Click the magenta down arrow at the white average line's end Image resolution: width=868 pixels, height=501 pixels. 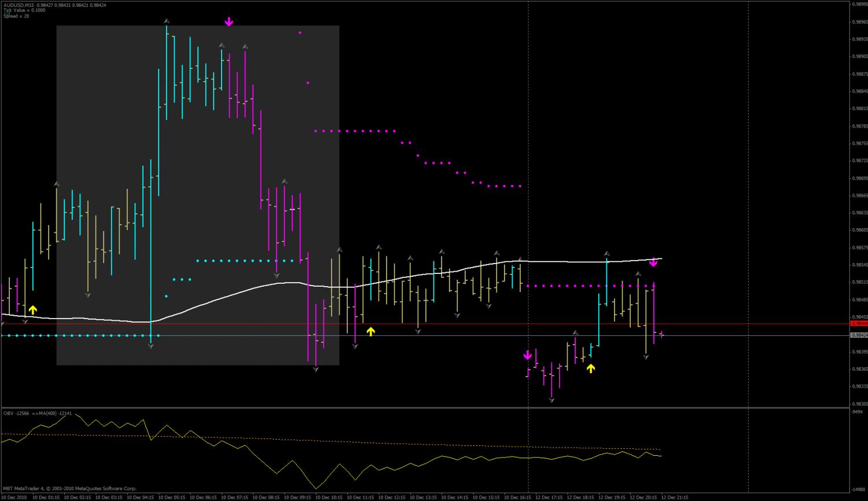click(653, 262)
